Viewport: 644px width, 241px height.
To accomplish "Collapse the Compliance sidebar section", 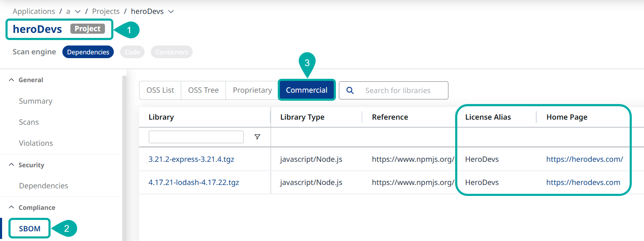I will coord(11,208).
